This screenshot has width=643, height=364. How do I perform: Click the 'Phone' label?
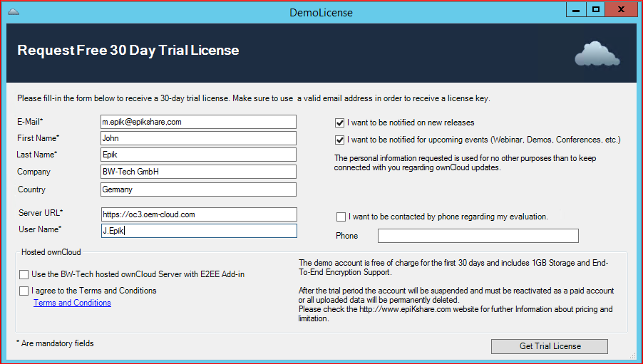[347, 236]
